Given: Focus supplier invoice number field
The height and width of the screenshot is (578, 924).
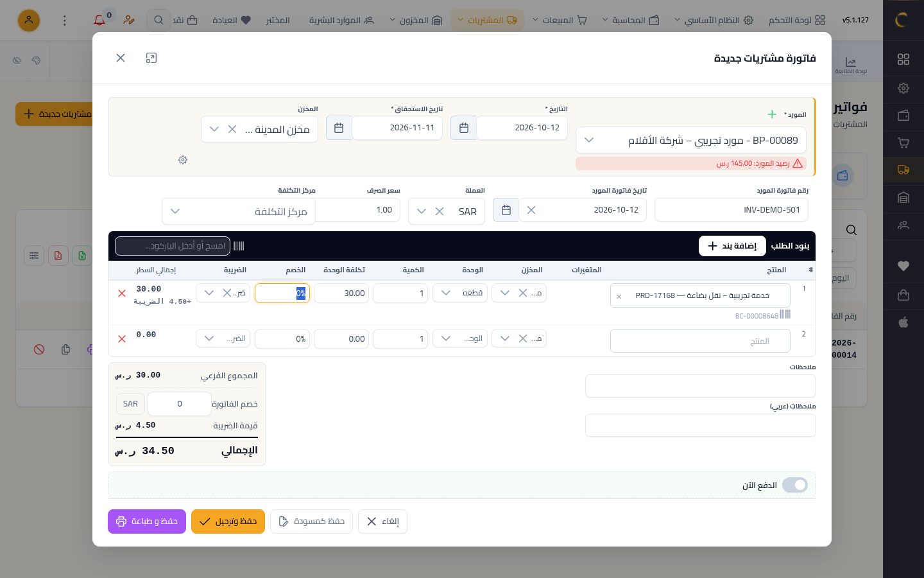Looking at the screenshot, I should tap(732, 210).
